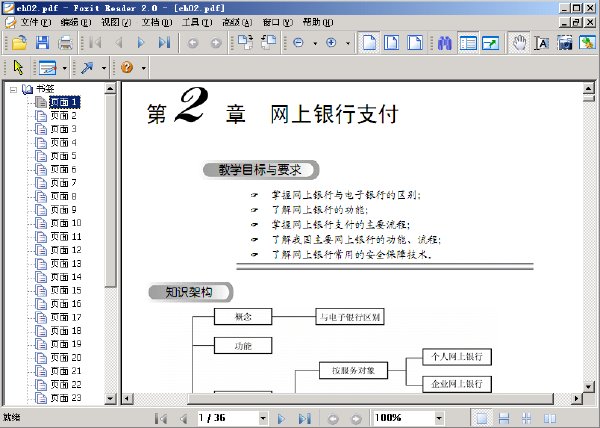The width and height of the screenshot is (600, 428).
Task: Open the 编辑 menu
Action: click(76, 22)
